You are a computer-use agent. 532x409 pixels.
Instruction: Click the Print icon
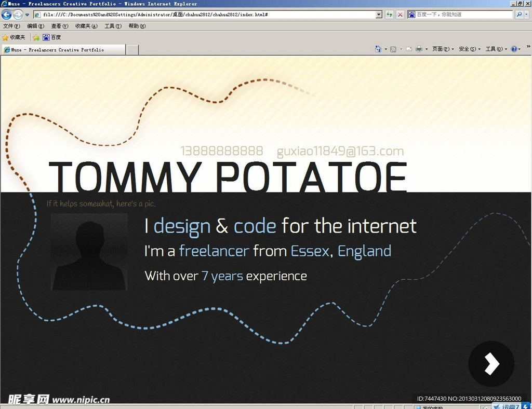click(419, 49)
